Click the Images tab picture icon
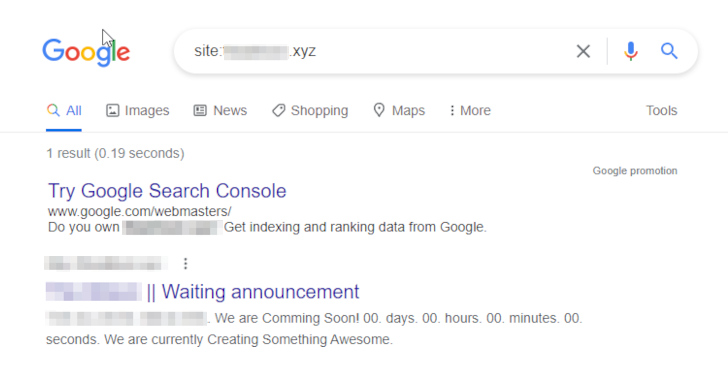This screenshot has width=728, height=372. point(112,111)
